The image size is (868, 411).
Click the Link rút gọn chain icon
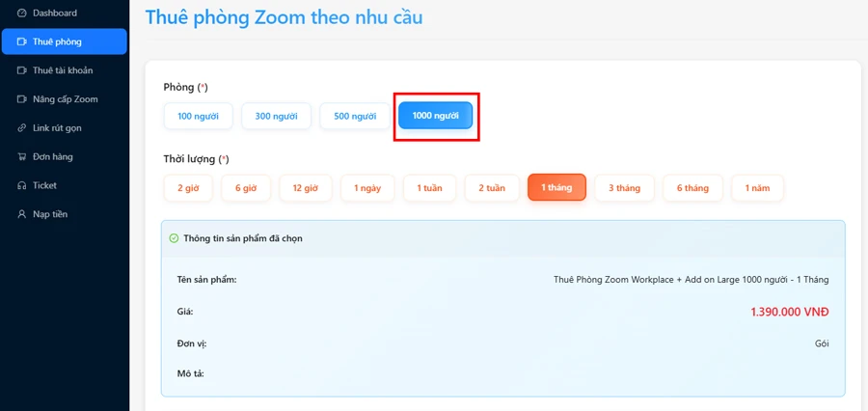(x=21, y=128)
